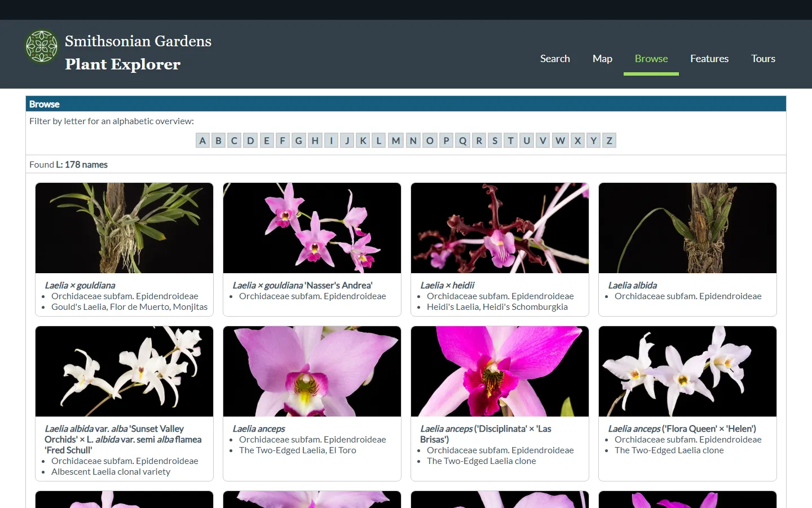Select the Browse tab
This screenshot has height=508, width=812.
(651, 59)
